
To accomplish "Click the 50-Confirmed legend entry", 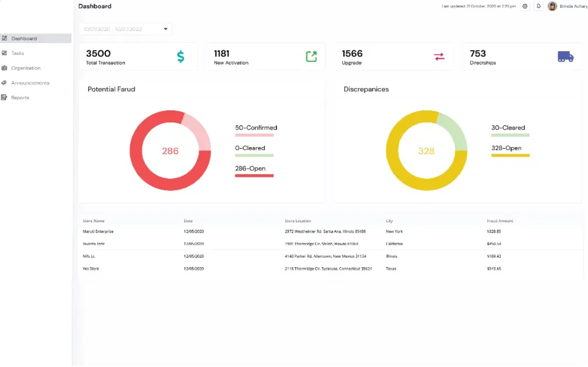I will (x=256, y=128).
